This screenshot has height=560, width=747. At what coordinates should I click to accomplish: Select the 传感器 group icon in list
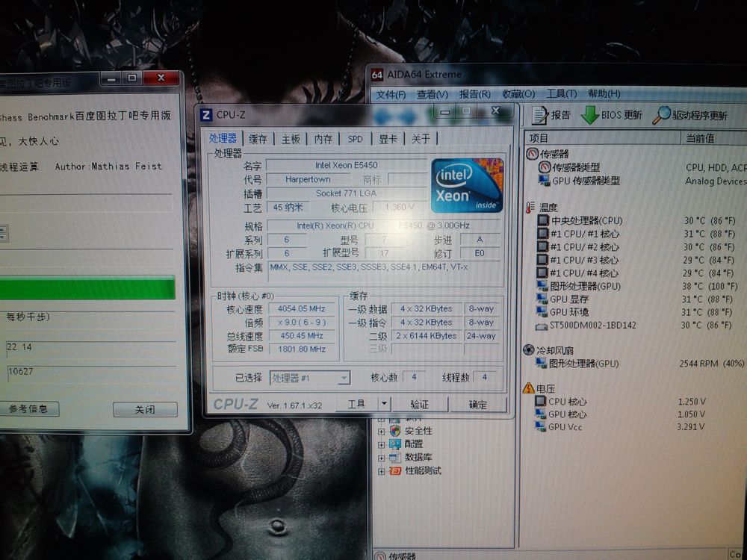pos(532,154)
